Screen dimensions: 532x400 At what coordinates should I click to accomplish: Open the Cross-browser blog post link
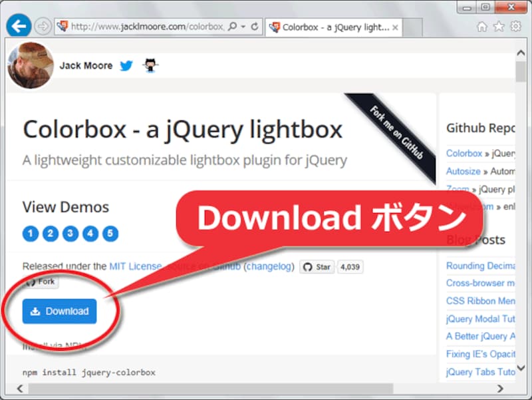tap(480, 283)
